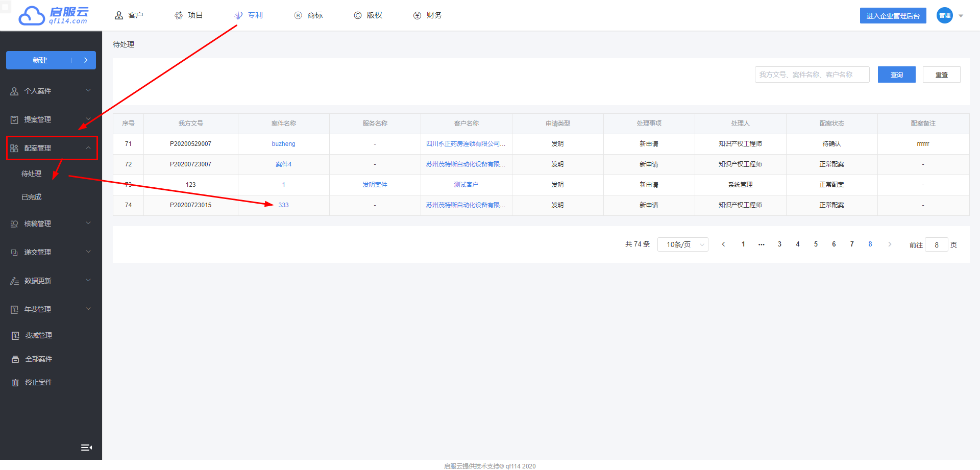Image resolution: width=980 pixels, height=470 pixels.
Task: Click the 前往 page number input
Action: coord(937,245)
